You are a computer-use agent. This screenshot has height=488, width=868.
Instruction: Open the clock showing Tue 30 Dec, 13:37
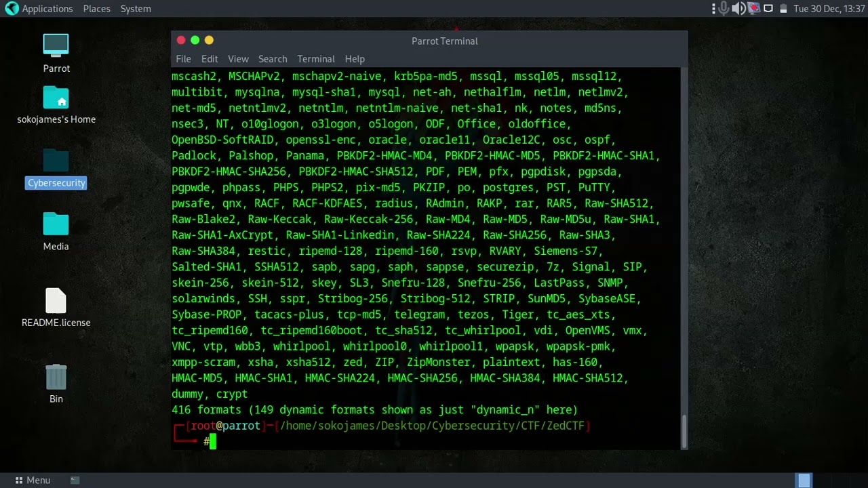coord(829,9)
